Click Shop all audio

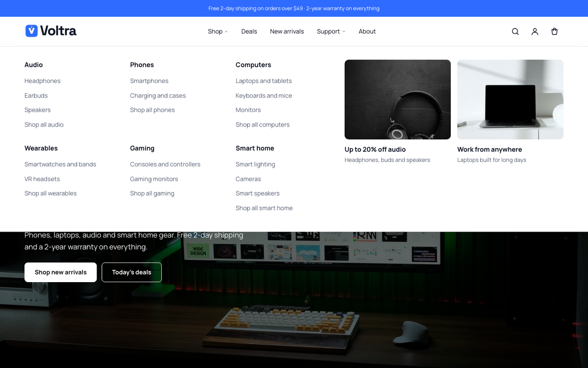pyautogui.click(x=44, y=125)
